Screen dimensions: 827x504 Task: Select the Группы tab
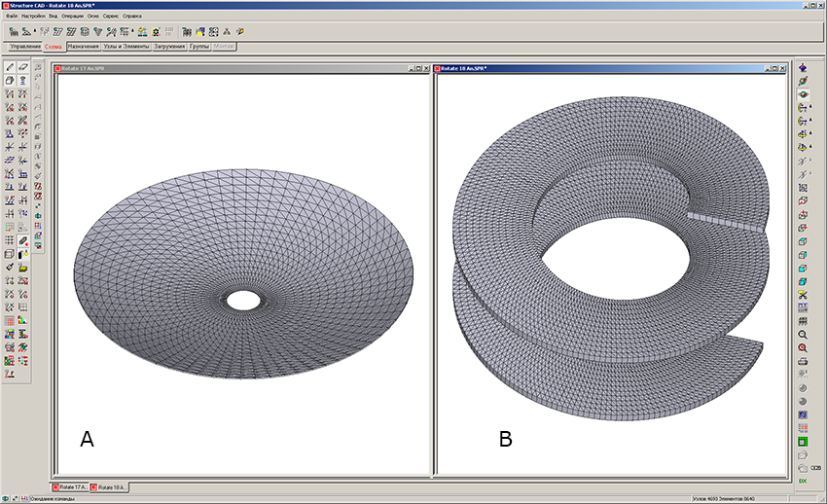199,47
